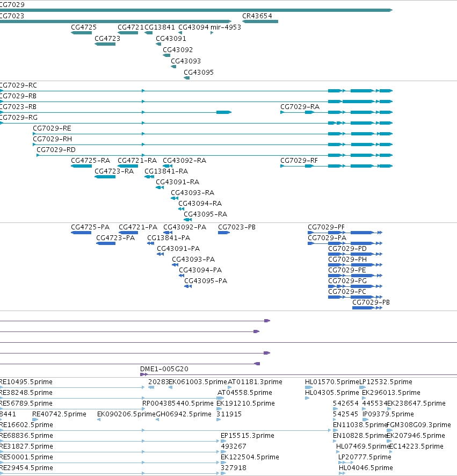Click the CG43094 gene label
This screenshot has height=476, width=457.
[x=194, y=27]
